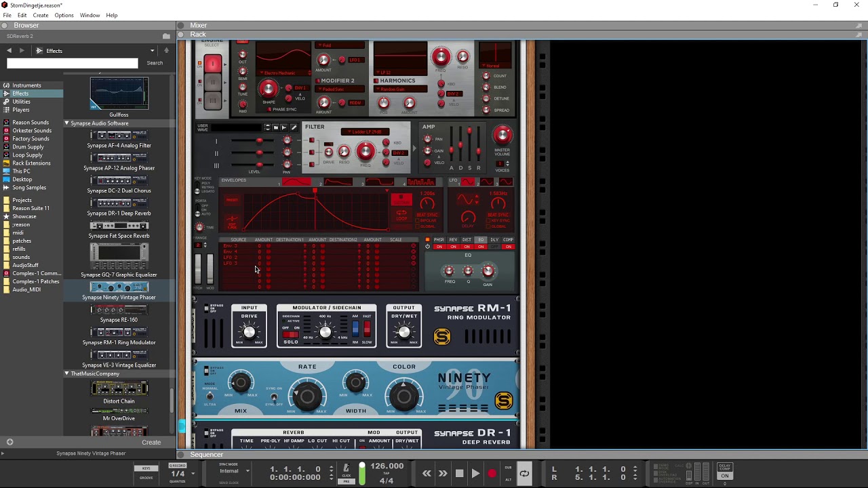
Task: Open the Effects path dropdown
Action: pyautogui.click(x=152, y=51)
